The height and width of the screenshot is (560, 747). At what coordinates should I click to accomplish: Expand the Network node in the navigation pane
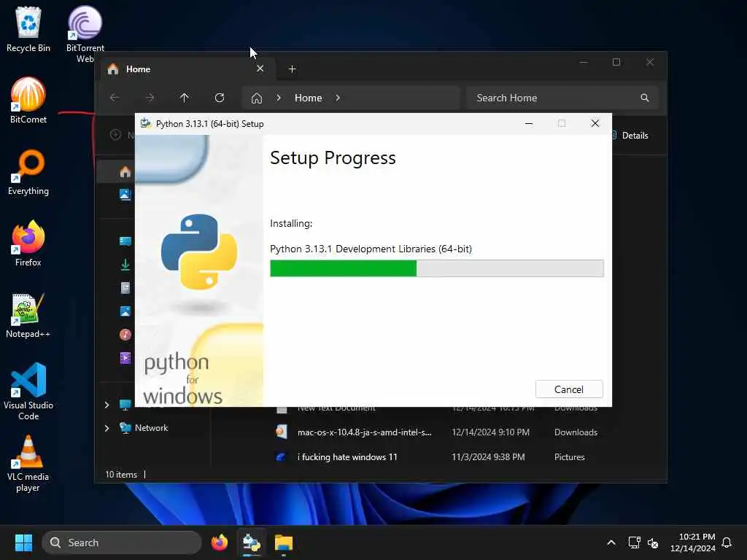107,428
